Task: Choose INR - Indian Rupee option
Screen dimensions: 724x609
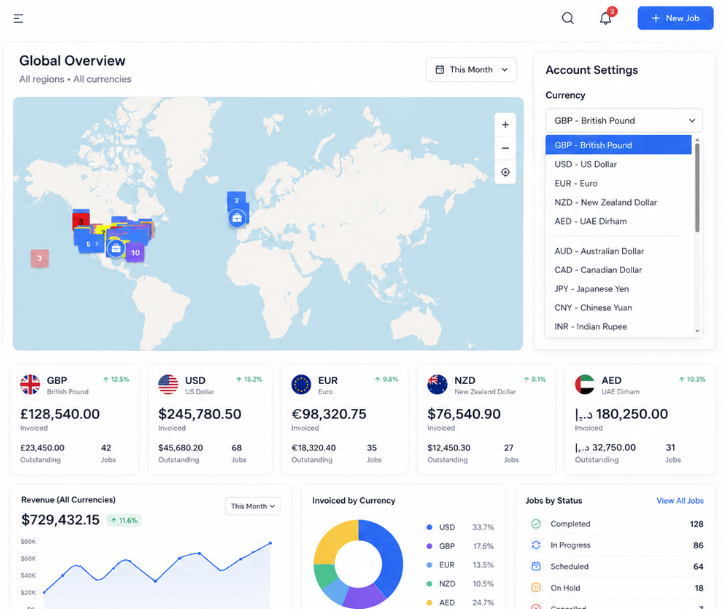Action: pos(618,326)
